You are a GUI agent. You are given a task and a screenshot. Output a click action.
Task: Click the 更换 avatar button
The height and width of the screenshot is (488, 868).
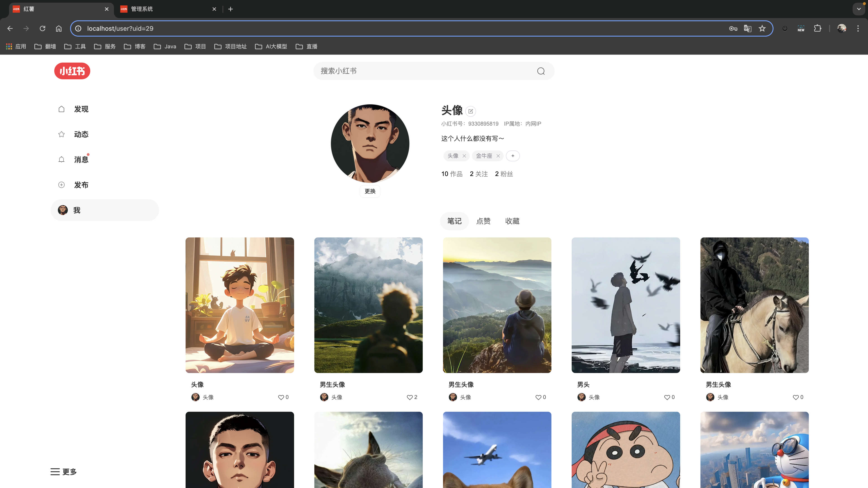tap(370, 191)
